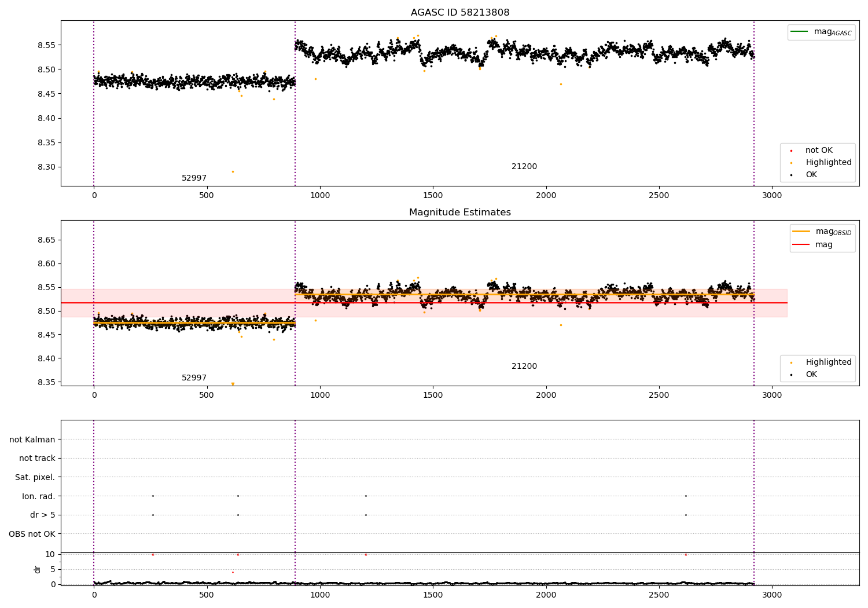Click the '21200' obsid label in top plot
Image resolution: width=868 pixels, height=608 pixels.
click(524, 167)
